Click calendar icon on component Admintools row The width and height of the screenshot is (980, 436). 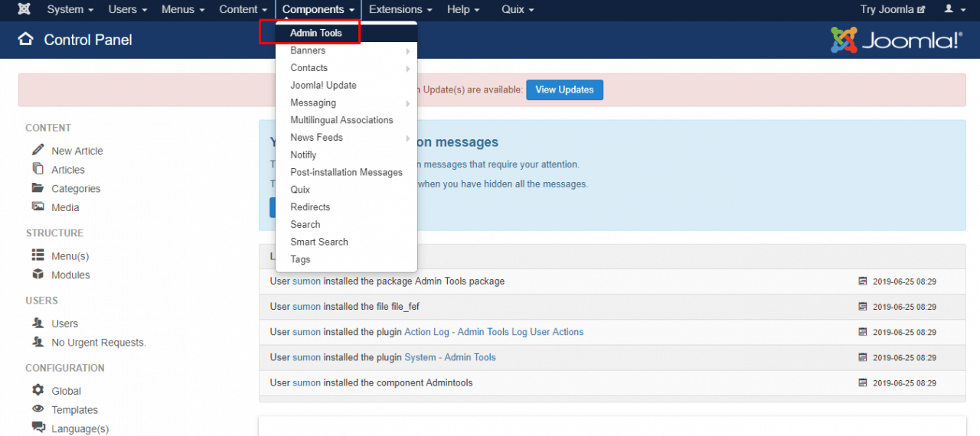click(863, 382)
